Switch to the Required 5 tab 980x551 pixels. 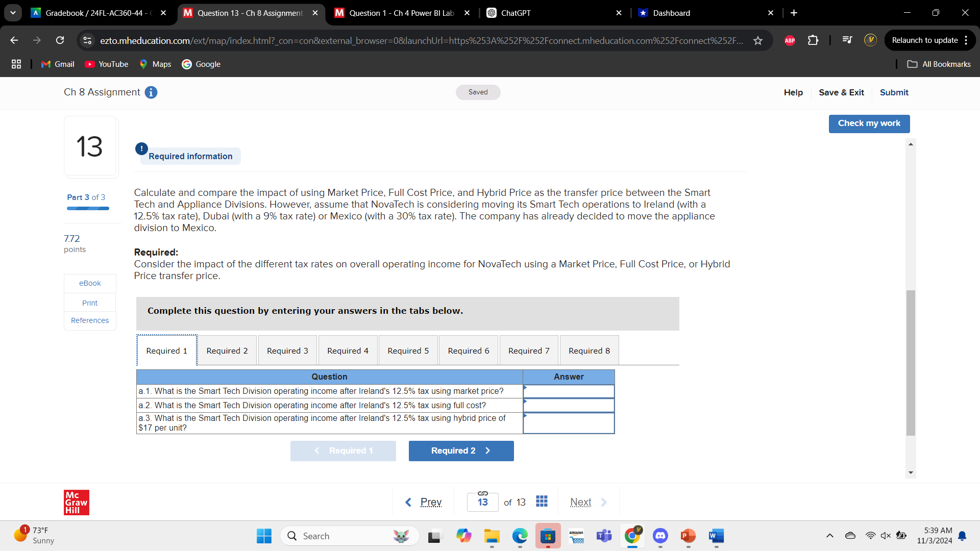408,350
